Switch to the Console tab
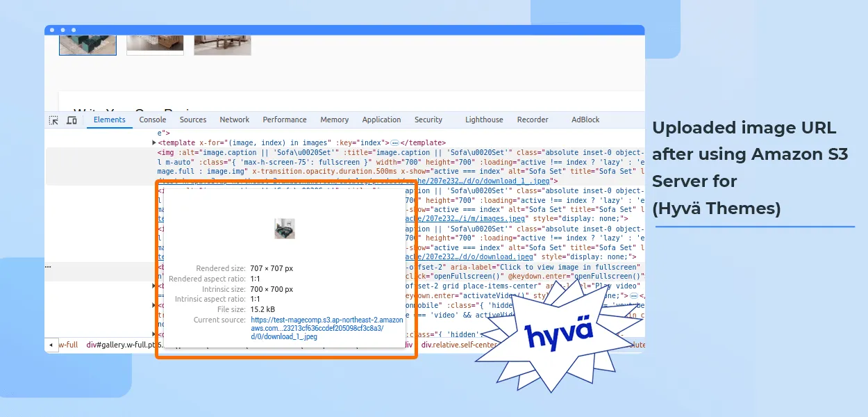The height and width of the screenshot is (417, 868). 152,120
